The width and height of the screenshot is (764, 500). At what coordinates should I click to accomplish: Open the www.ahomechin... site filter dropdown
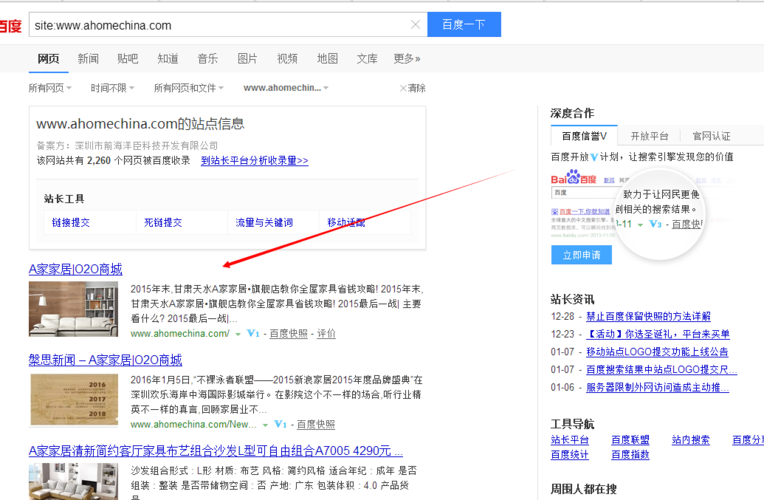[x=286, y=88]
